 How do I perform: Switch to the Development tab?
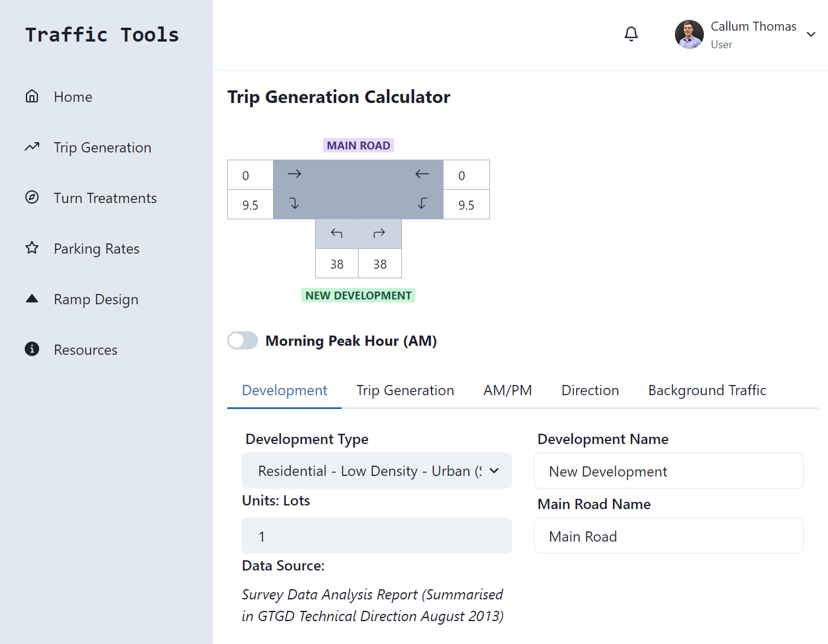click(x=284, y=390)
